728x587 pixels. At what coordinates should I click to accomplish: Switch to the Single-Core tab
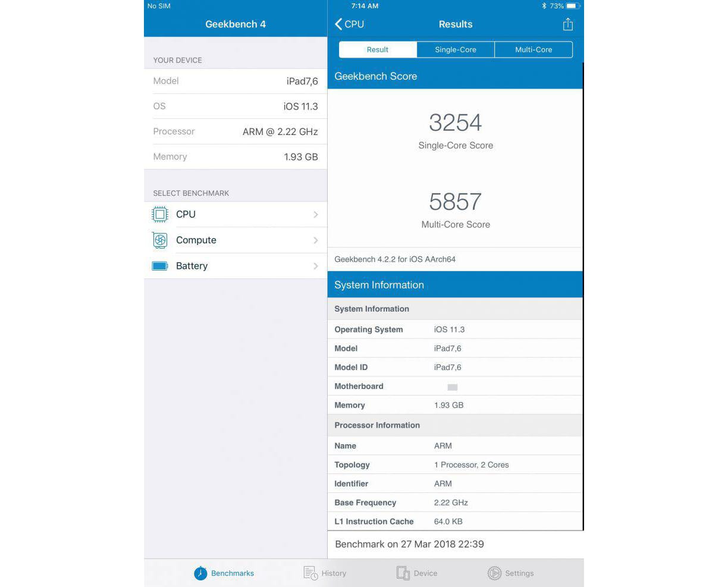pos(456,49)
